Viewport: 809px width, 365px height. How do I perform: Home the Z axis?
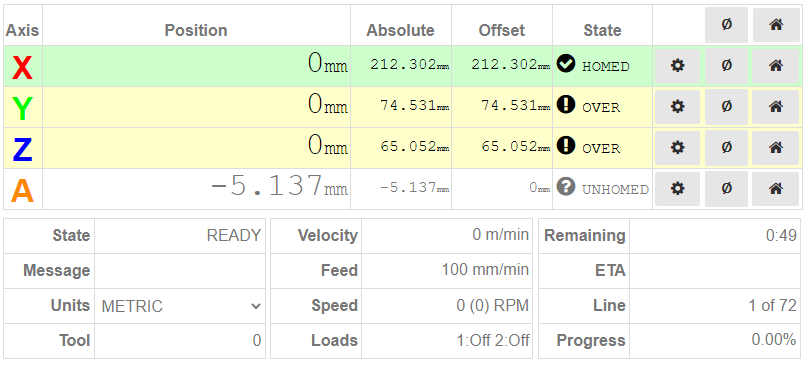776,148
